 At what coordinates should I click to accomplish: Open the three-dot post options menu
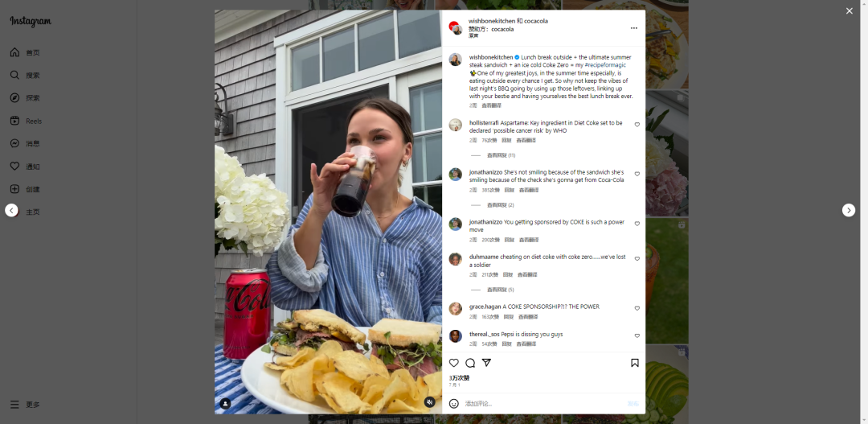[634, 28]
